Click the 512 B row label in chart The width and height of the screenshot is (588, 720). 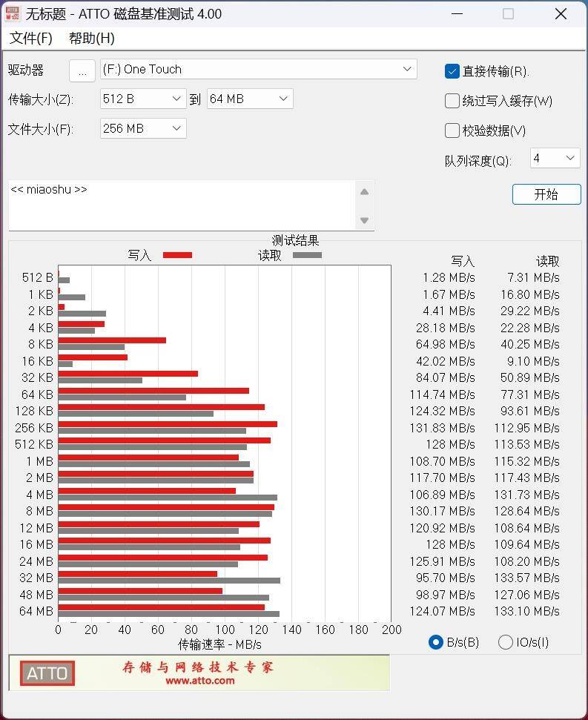[x=38, y=278]
